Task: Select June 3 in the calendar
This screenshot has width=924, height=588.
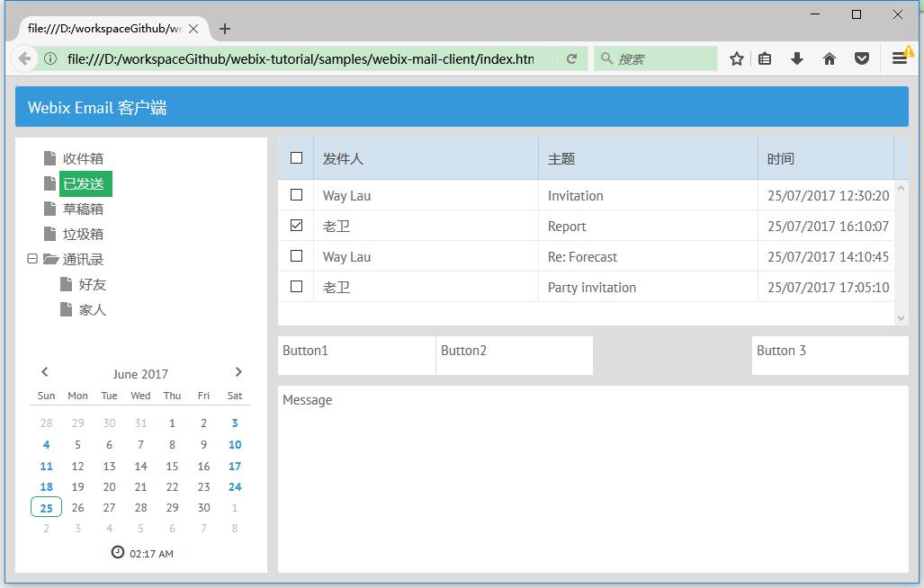Action: [235, 423]
